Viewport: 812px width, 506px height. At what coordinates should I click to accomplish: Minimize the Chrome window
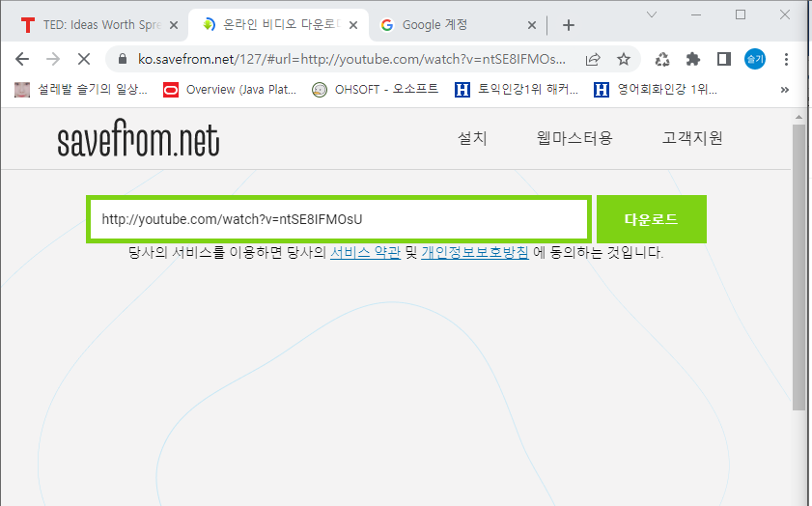pos(696,14)
